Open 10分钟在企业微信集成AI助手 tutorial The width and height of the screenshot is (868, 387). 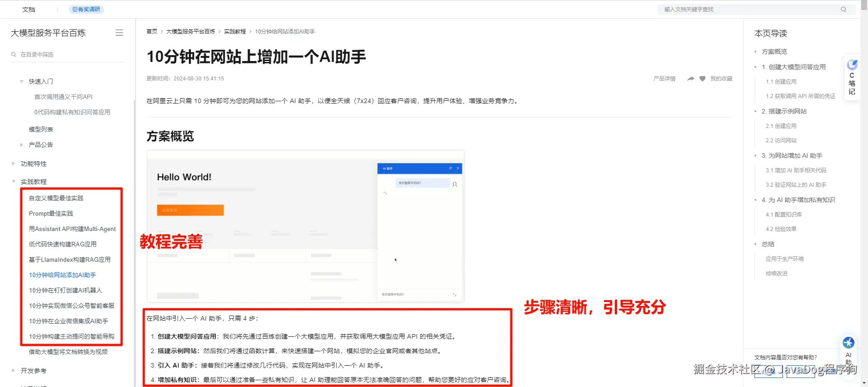click(x=68, y=321)
